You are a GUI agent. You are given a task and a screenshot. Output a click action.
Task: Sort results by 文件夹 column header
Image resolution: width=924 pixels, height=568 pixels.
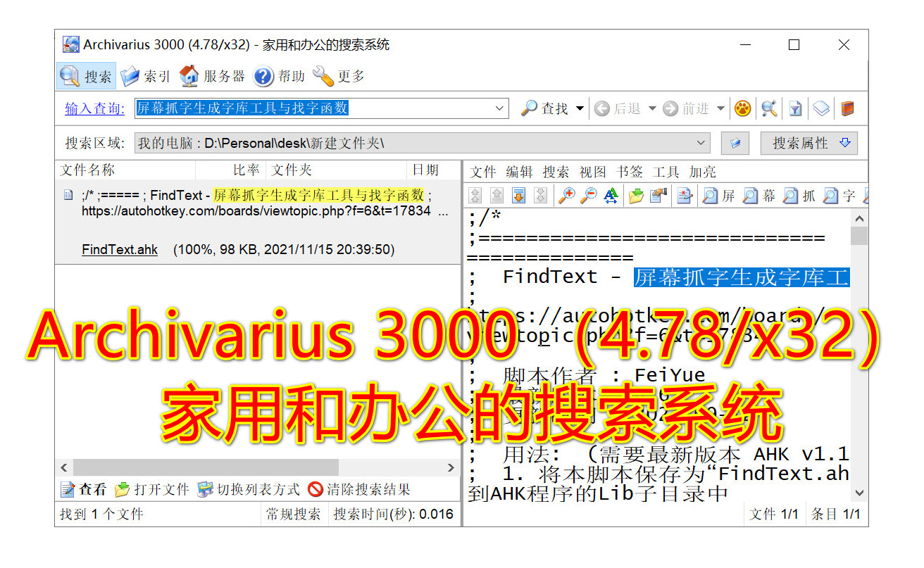click(x=336, y=170)
